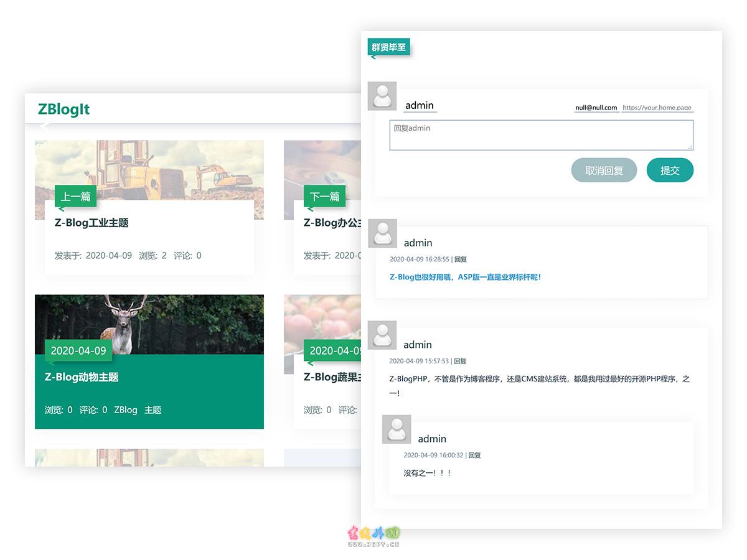747x560 pixels.
Task: Open the admin author name on the 15:57:53 comment
Action: point(418,345)
